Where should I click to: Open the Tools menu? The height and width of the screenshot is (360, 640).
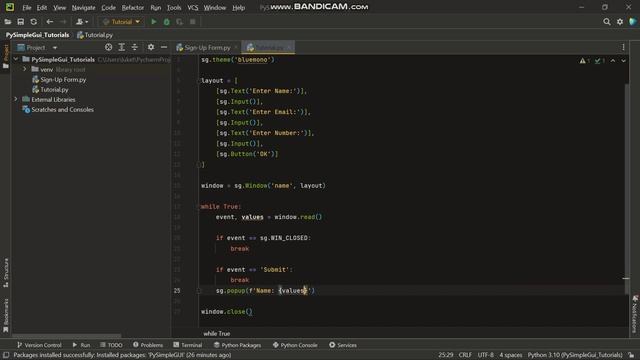[174, 8]
